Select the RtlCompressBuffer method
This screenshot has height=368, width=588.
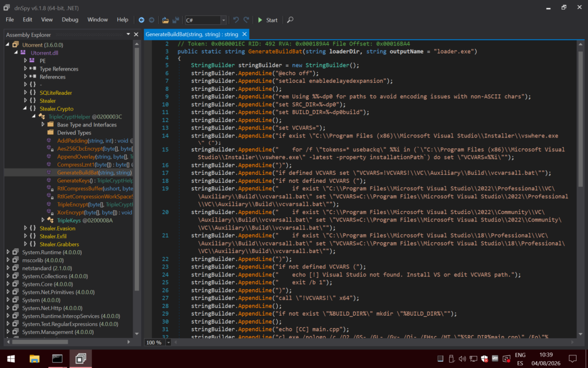point(95,188)
